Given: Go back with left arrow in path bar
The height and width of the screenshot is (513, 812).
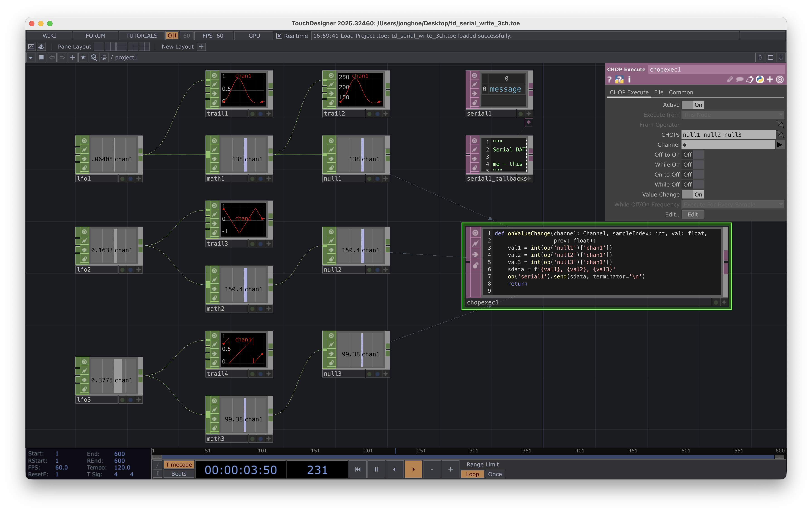Looking at the screenshot, I should click(x=52, y=57).
